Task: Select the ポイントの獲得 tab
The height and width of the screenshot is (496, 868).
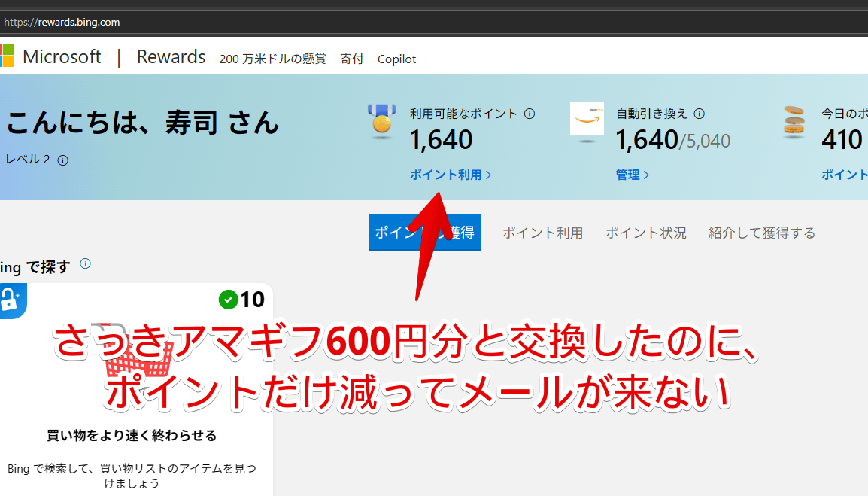Action: click(424, 233)
